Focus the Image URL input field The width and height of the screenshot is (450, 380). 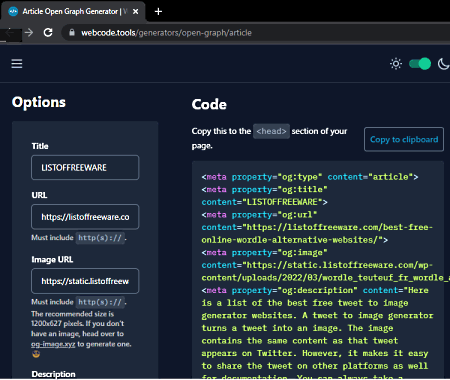[85, 281]
